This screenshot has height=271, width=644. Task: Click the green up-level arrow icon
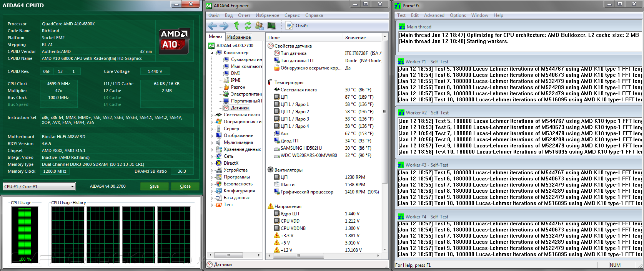point(236,26)
